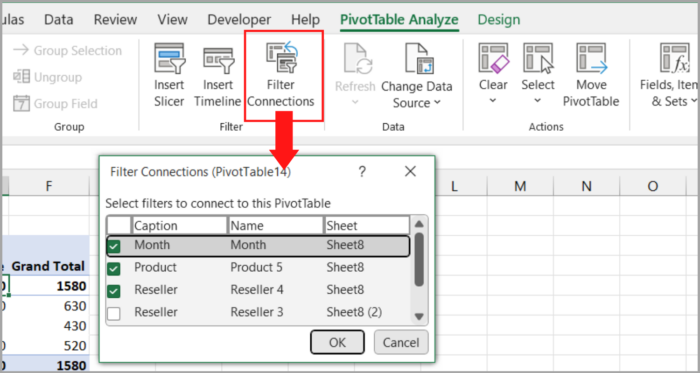Click the Insert Slicer icon
Viewport: 700px width, 373px height.
(169, 58)
